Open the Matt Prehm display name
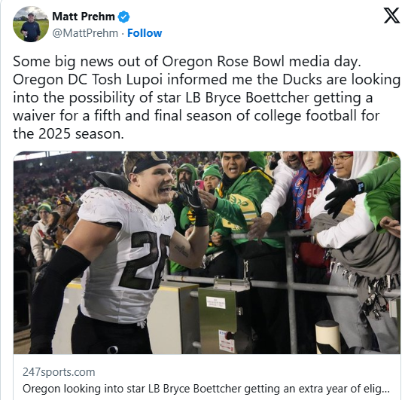 pyautogui.click(x=83, y=16)
